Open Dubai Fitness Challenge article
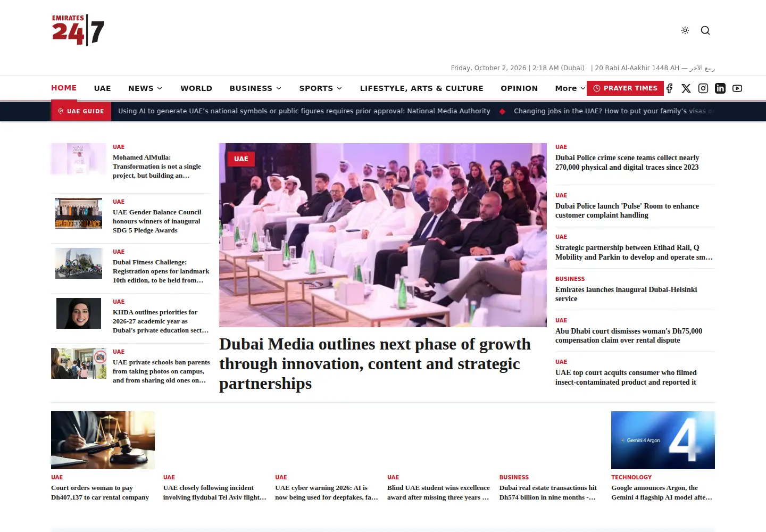 (161, 271)
